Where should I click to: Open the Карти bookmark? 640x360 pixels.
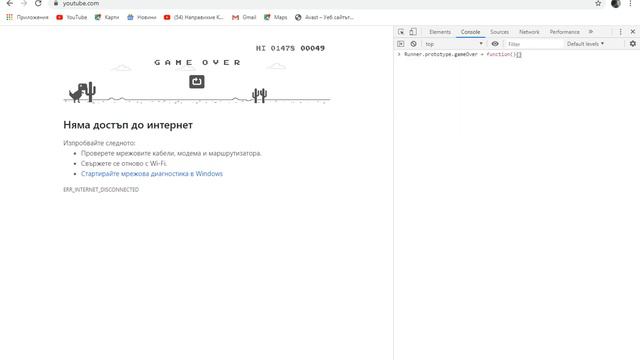107,17
